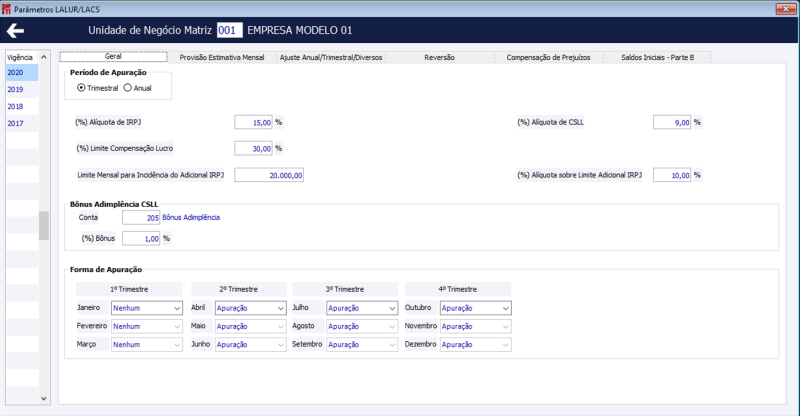The height and width of the screenshot is (416, 800).
Task: Open the Setembro dropdown
Action: 362,345
